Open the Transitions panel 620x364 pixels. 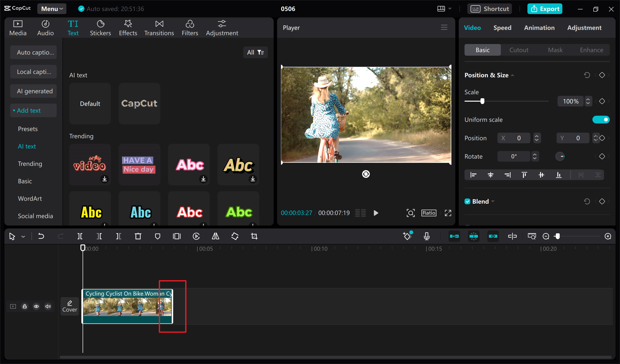click(159, 27)
